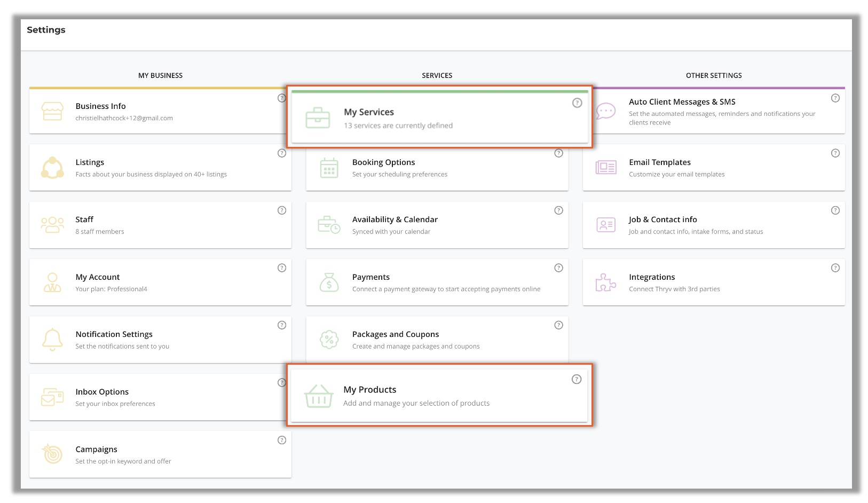Viewport: 868px width, 503px height.
Task: Click the Payments money bag icon
Action: [x=329, y=282]
